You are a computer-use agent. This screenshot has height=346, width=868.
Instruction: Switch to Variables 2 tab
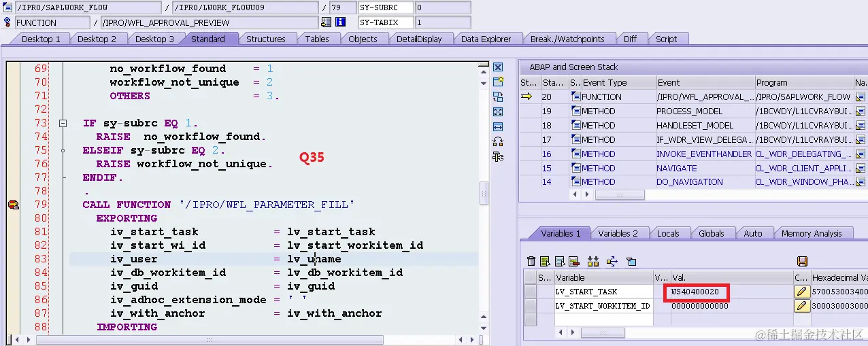[618, 233]
